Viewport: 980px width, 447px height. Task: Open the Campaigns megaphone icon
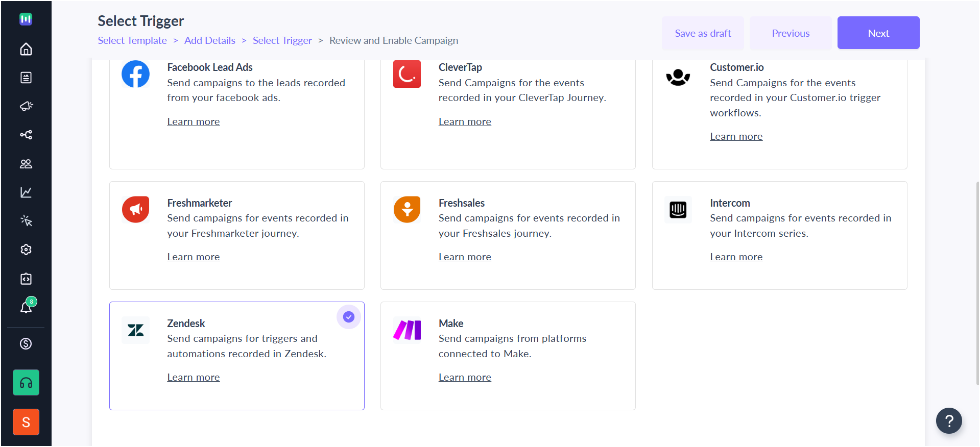tap(26, 106)
